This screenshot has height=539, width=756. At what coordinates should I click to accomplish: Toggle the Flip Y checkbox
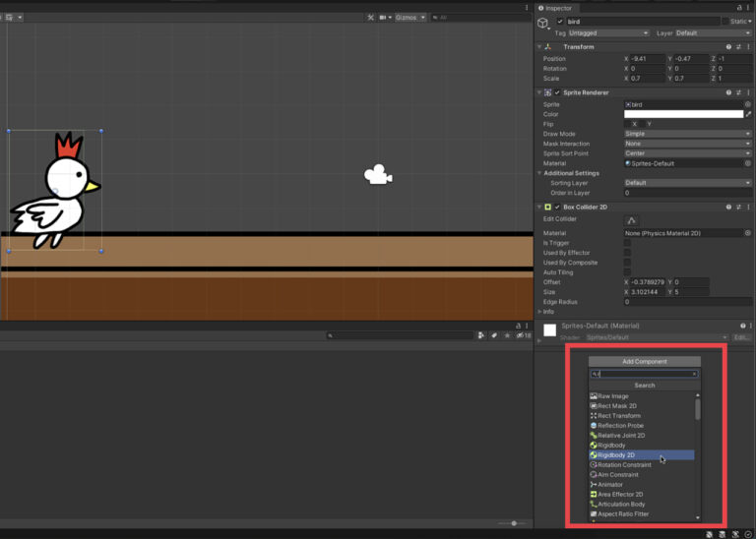[642, 124]
